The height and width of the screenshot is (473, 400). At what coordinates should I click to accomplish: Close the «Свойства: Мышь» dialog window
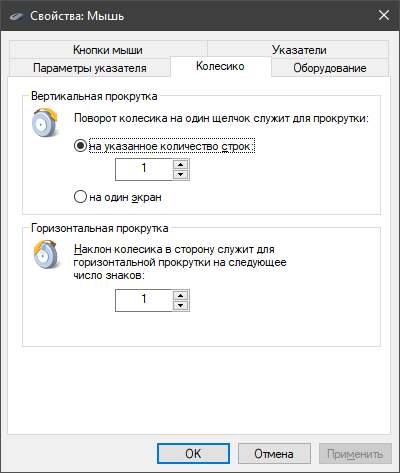pos(384,15)
